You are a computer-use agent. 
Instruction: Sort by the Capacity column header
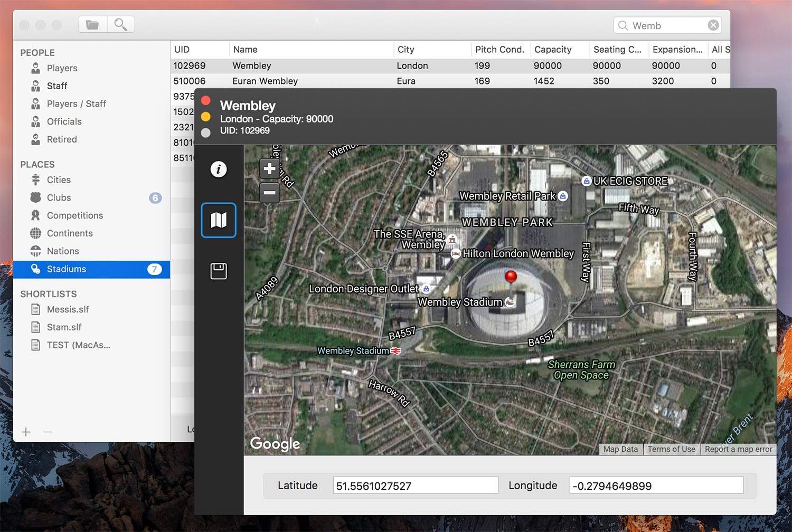tap(560, 50)
